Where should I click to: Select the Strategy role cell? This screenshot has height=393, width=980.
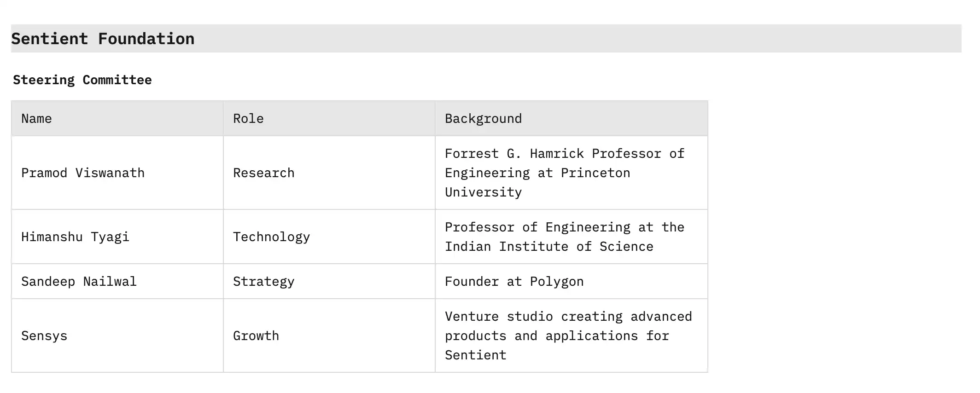pyautogui.click(x=263, y=282)
